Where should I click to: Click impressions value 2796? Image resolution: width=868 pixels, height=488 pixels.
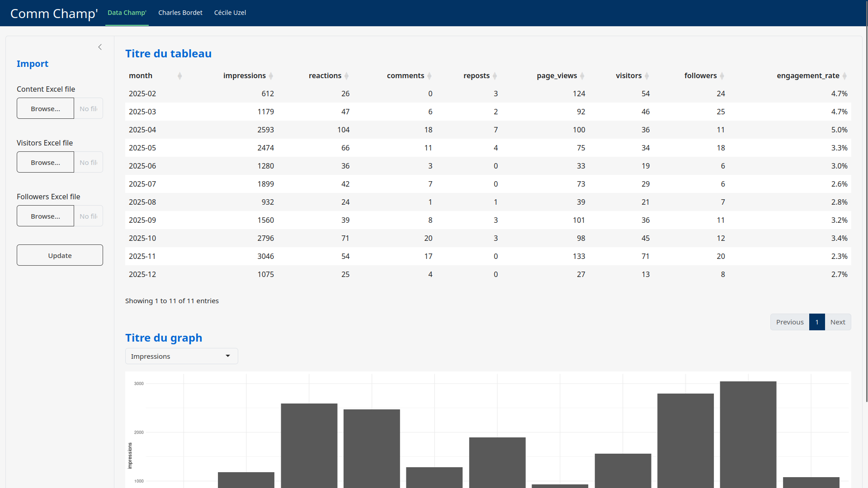pyautogui.click(x=266, y=238)
